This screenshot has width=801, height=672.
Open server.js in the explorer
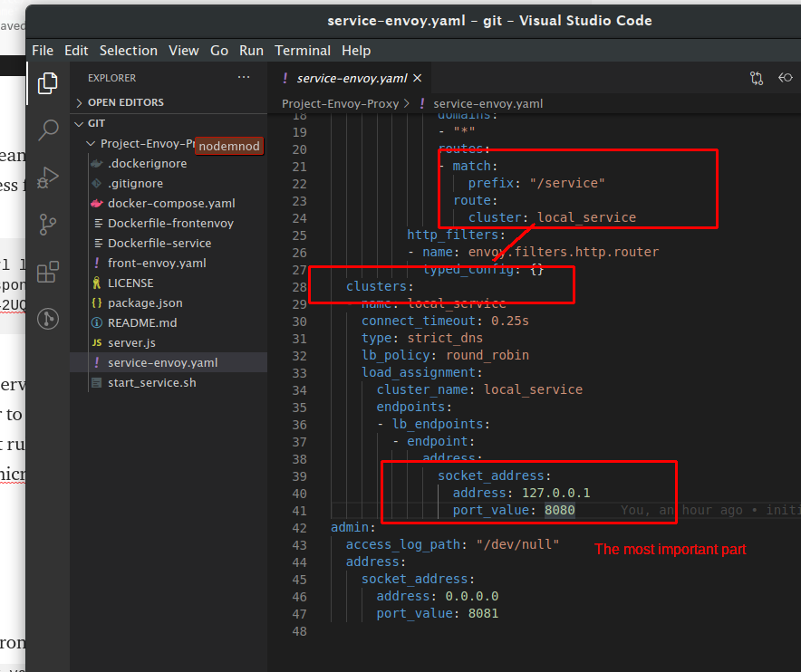pyautogui.click(x=131, y=342)
